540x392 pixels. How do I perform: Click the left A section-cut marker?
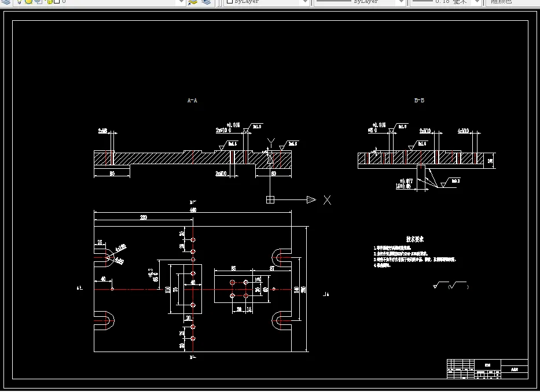(x=80, y=288)
